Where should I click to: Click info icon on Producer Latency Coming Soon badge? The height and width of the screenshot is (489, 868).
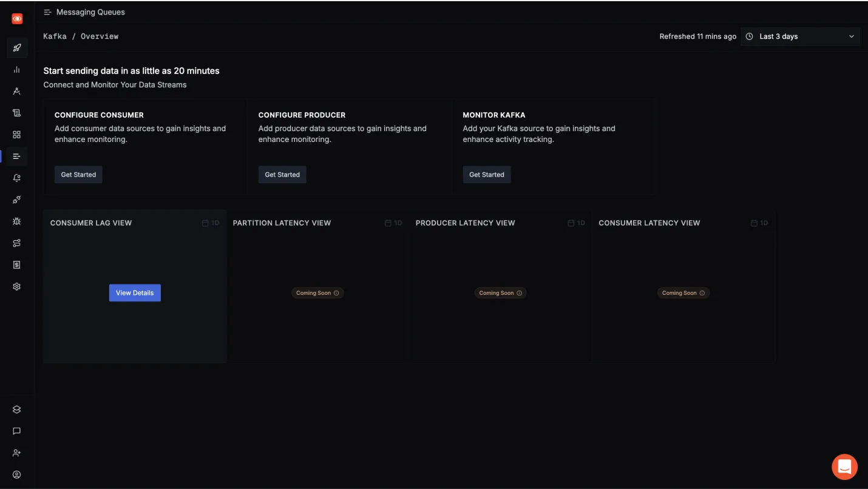tap(520, 293)
